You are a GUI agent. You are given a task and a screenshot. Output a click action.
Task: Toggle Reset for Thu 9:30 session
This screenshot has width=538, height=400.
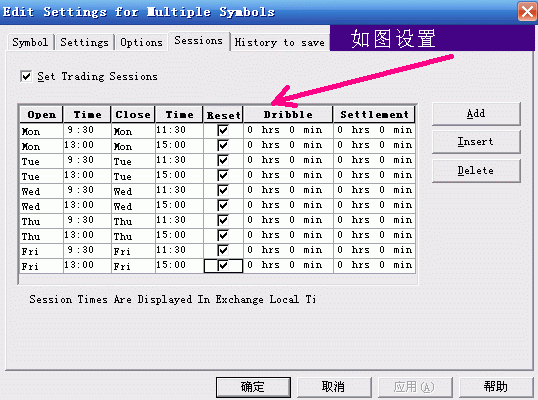click(x=223, y=220)
